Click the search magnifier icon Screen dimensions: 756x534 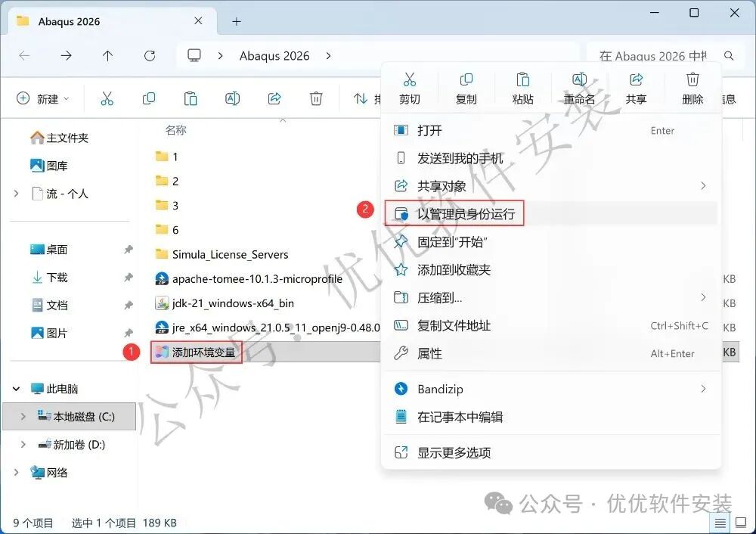click(729, 56)
